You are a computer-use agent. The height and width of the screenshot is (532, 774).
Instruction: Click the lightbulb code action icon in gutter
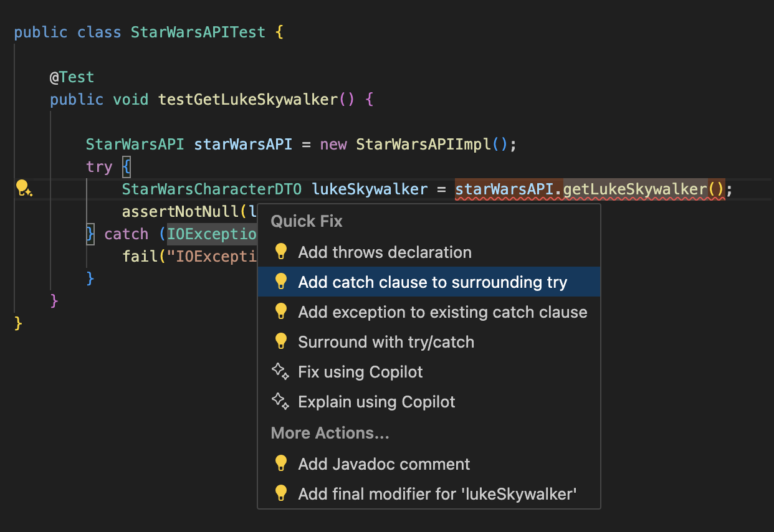click(23, 188)
